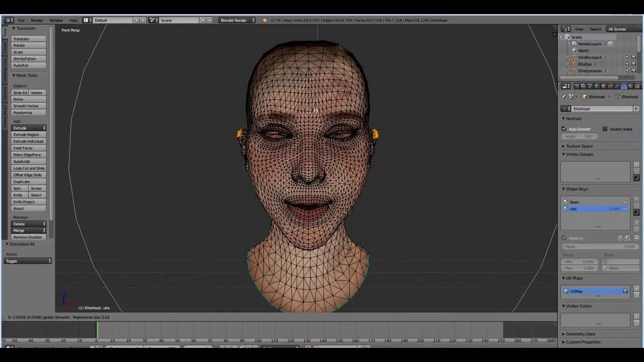The image size is (644, 362).
Task: Open the Window menu
Action: click(56, 20)
